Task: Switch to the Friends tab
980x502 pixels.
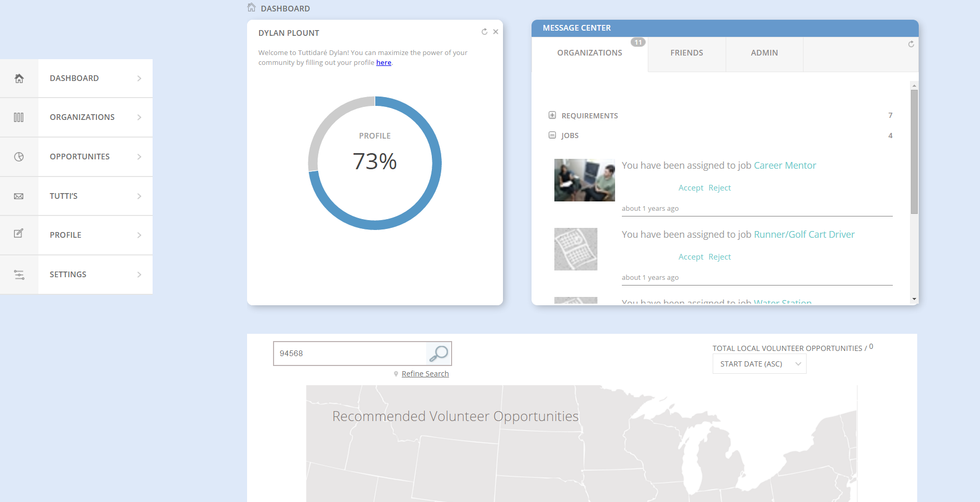Action: tap(686, 53)
